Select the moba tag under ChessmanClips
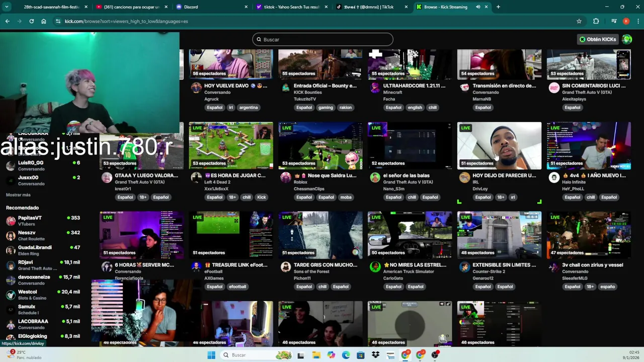This screenshot has height=362, width=644. click(x=346, y=197)
